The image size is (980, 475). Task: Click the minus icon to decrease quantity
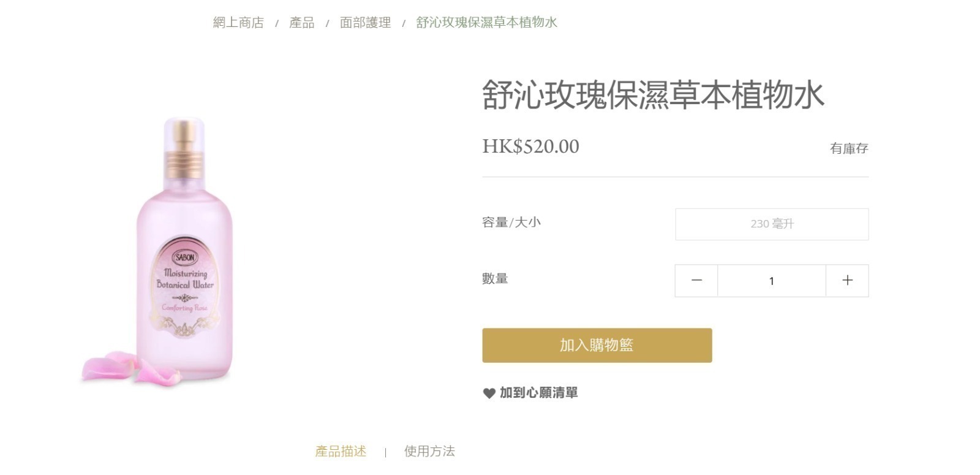pyautogui.click(x=696, y=280)
